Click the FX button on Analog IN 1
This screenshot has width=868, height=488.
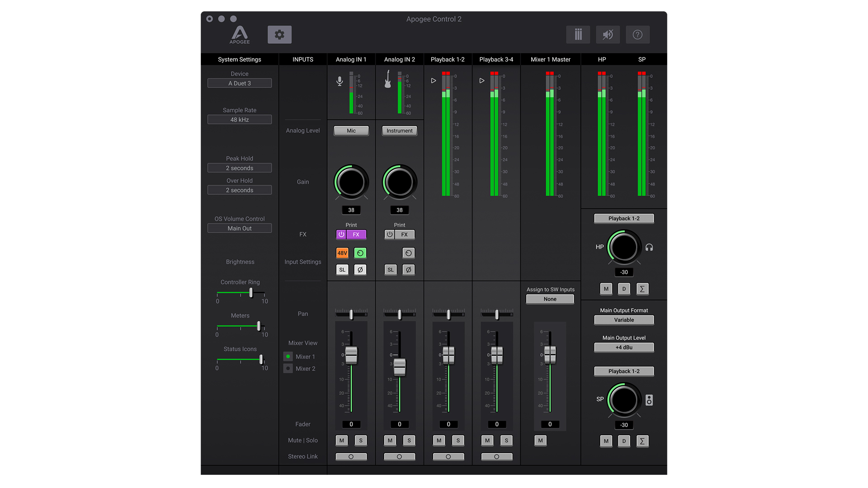tap(356, 235)
